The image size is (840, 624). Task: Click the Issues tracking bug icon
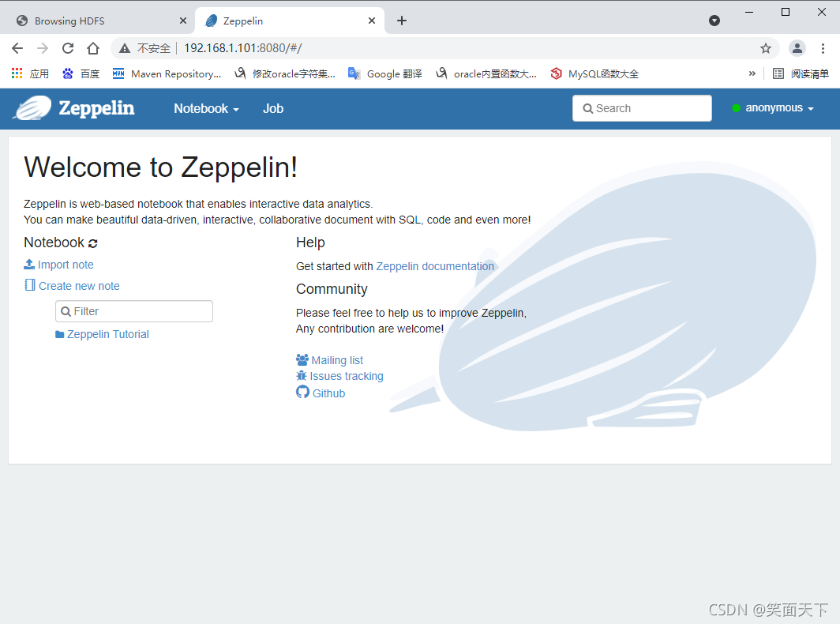(302, 376)
